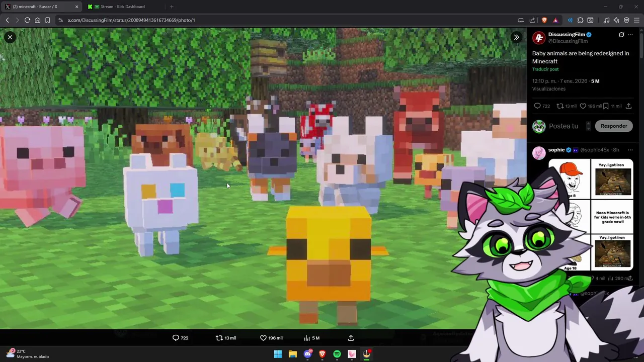Viewport: 644px width, 362px height.
Task: Like using heart 196 mil below photo
Action: pyautogui.click(x=271, y=338)
